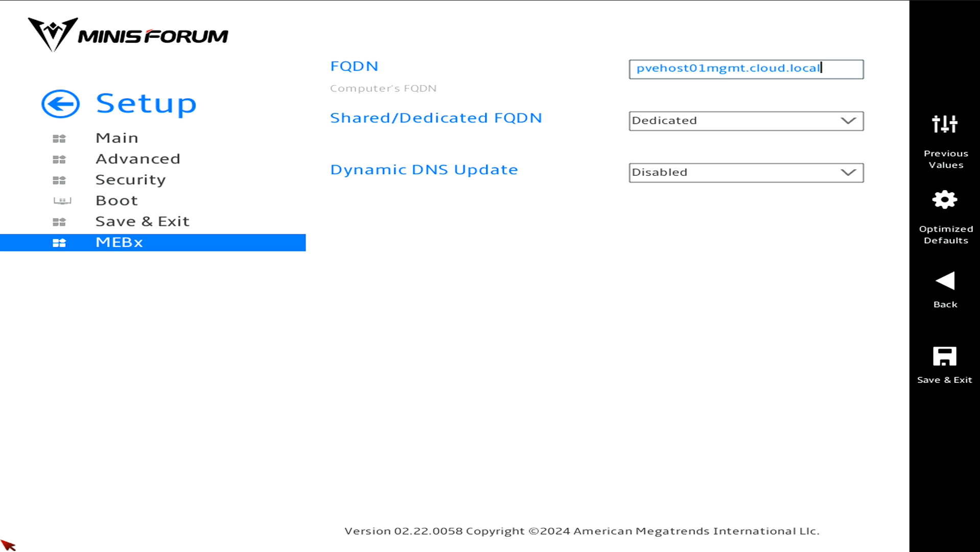Click the back arrow beside Setup heading
Image resolution: width=980 pixels, height=552 pixels.
60,103
